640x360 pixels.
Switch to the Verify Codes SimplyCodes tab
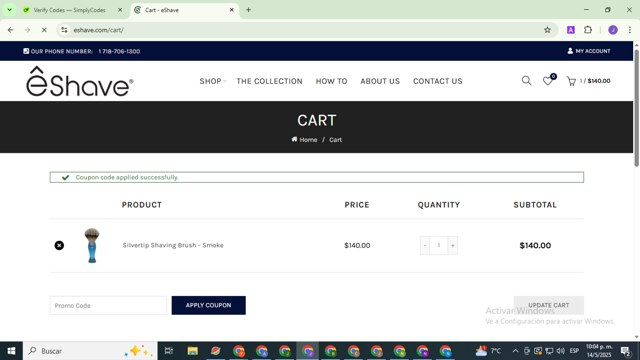click(x=69, y=10)
